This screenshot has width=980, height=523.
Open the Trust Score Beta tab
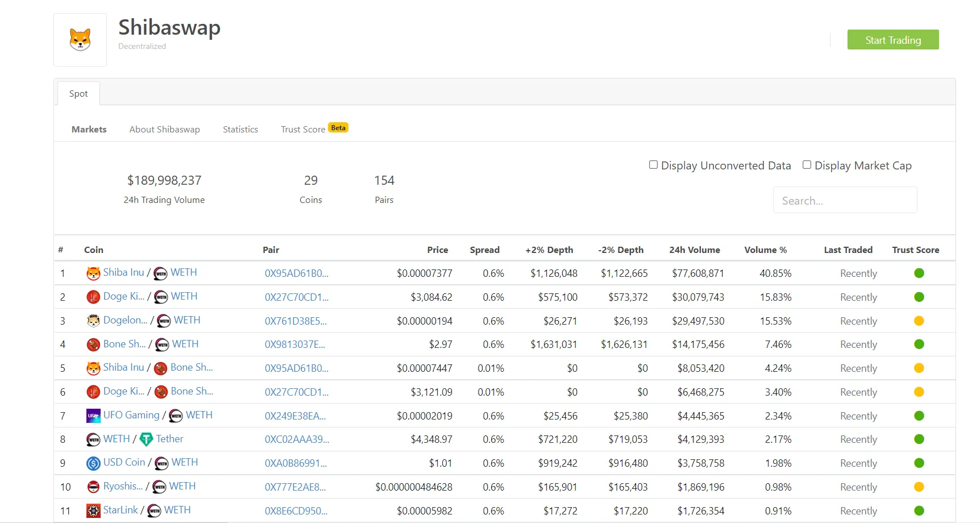tap(314, 129)
